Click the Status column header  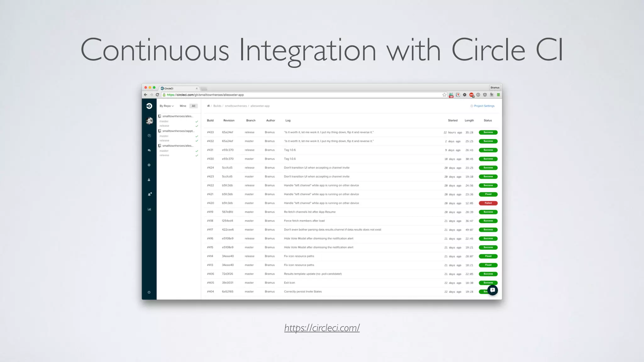pos(488,120)
